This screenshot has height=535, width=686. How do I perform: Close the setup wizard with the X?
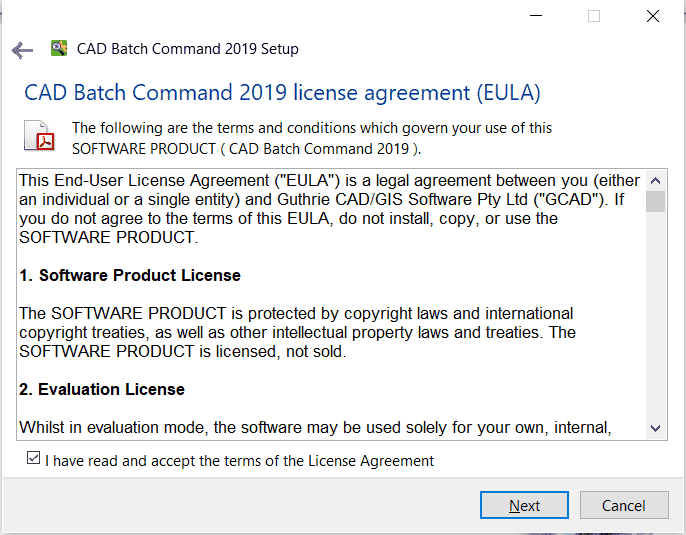(653, 16)
